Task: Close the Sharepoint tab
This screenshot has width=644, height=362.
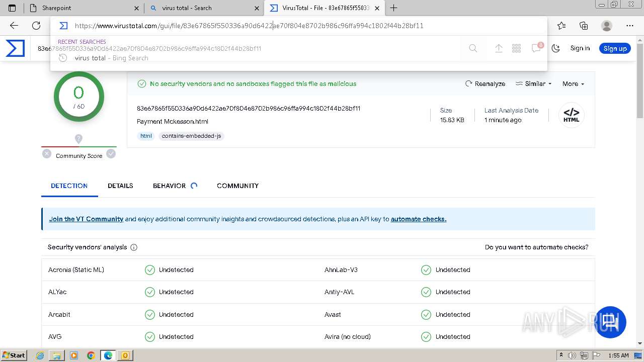Action: 137,8
